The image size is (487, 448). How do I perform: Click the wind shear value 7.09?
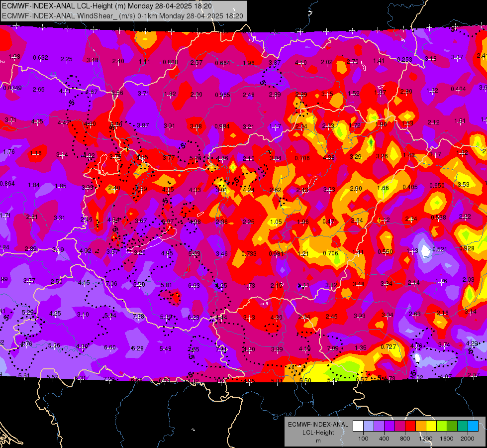333,348
